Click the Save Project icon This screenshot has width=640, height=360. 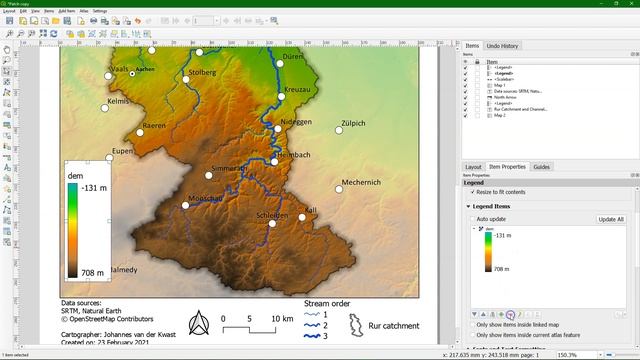pos(10,20)
